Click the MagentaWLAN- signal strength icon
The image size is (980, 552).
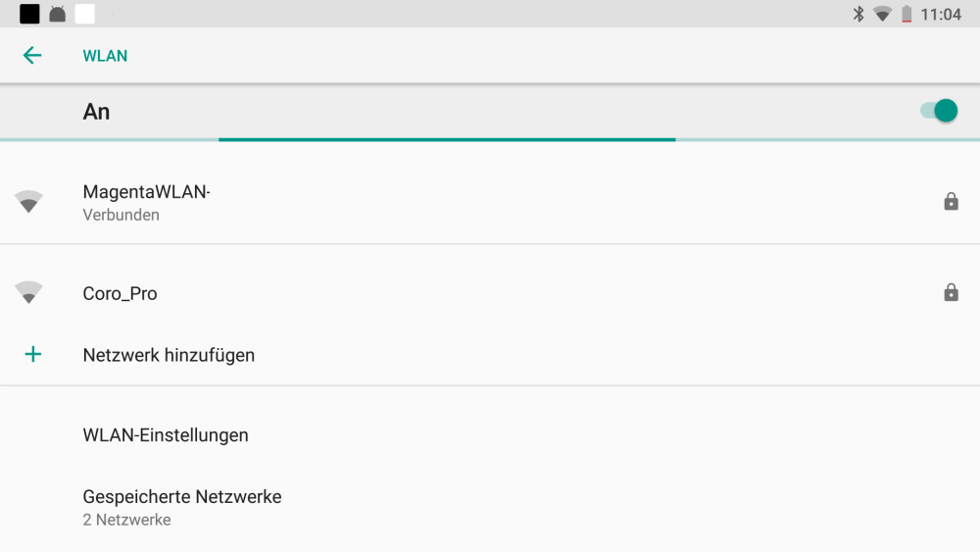click(x=28, y=202)
